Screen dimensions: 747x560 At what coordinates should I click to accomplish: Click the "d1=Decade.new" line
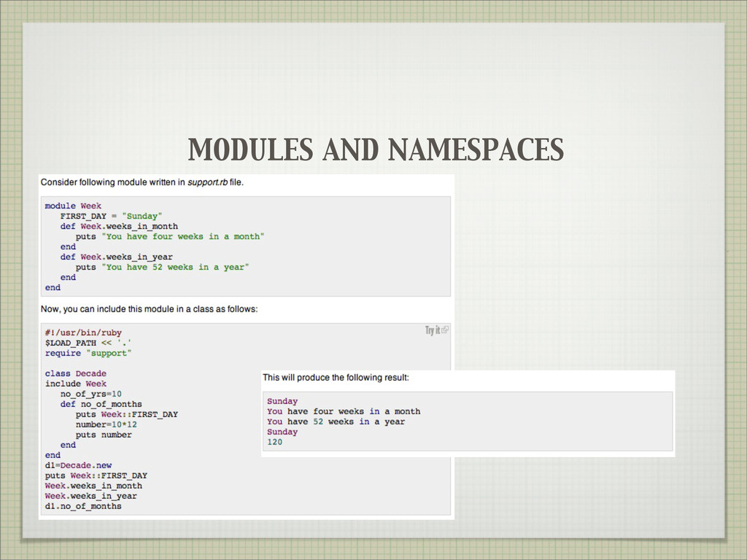[78, 465]
